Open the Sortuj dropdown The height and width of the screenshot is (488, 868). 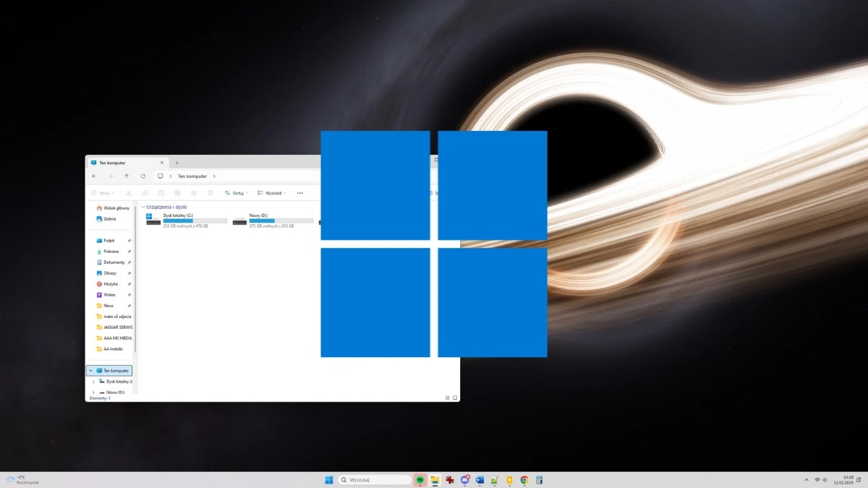237,193
